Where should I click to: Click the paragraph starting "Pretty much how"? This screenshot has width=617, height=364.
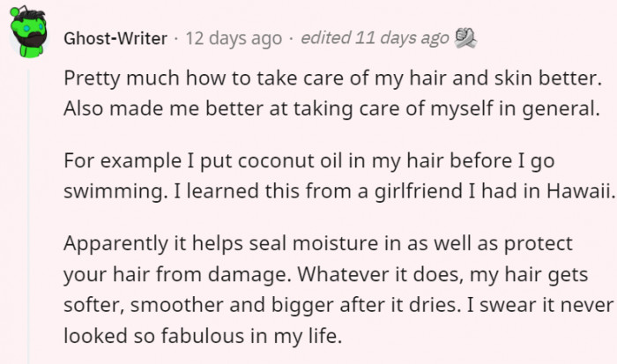332,78
